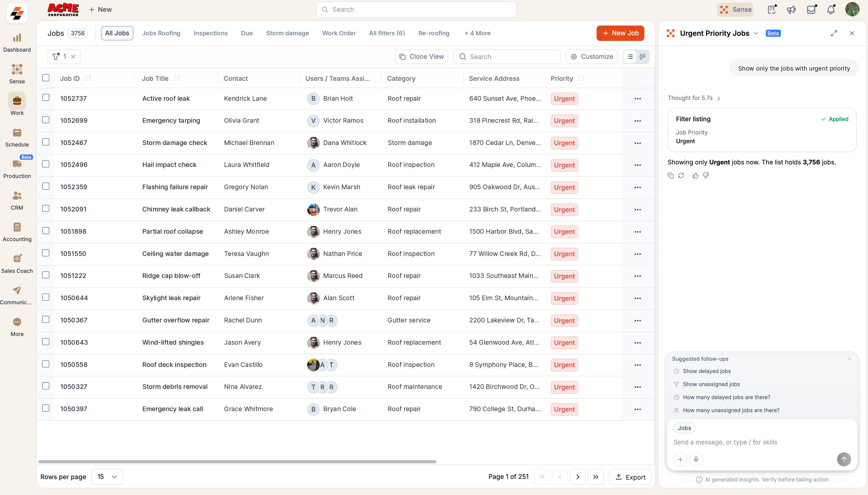The height and width of the screenshot is (495, 868).
Task: Expand the Urgent Priority Jobs title dropdown
Action: [x=756, y=33]
